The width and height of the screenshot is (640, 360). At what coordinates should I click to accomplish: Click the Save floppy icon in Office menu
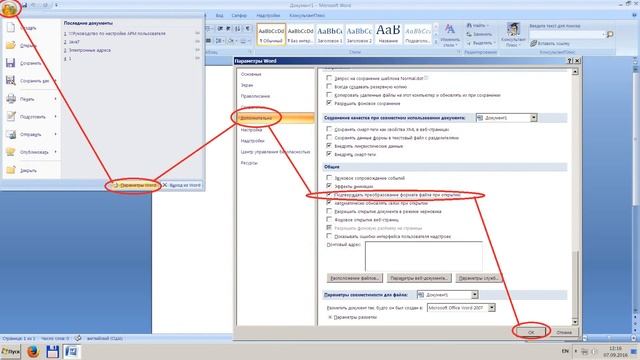click(11, 63)
